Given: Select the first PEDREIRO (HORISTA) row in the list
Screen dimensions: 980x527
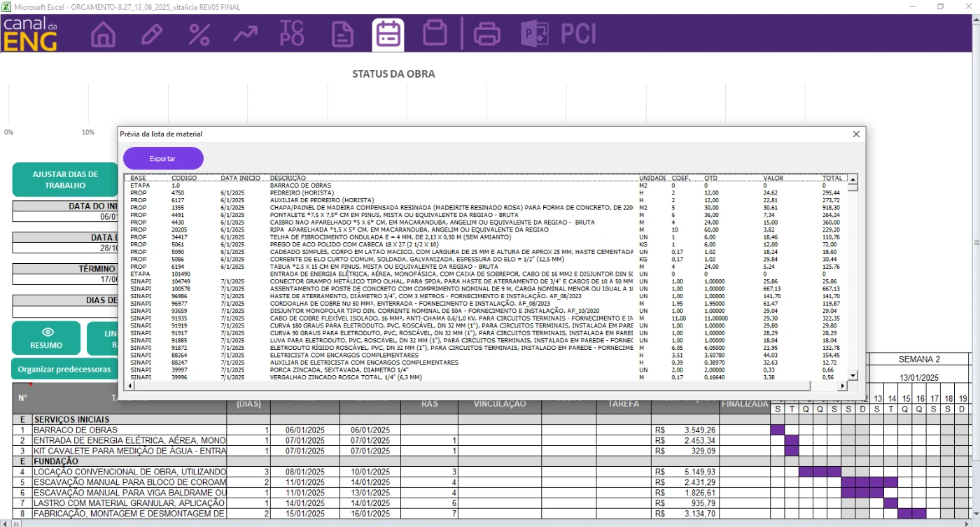Looking at the screenshot, I should [302, 192].
